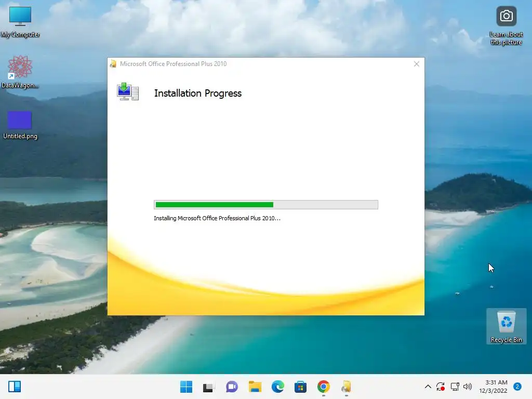Screen dimensions: 532x399
Task: Open My Computer desktop icon
Action: point(20,22)
